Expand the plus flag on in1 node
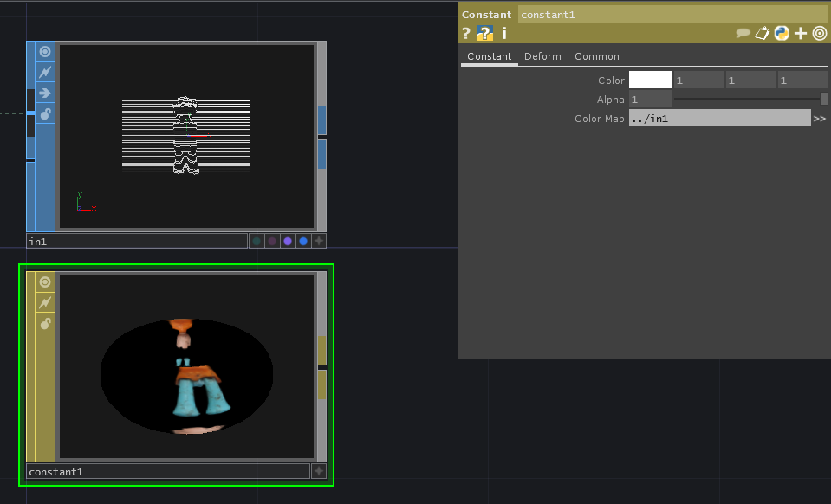Image resolution: width=831 pixels, height=504 pixels. click(319, 242)
